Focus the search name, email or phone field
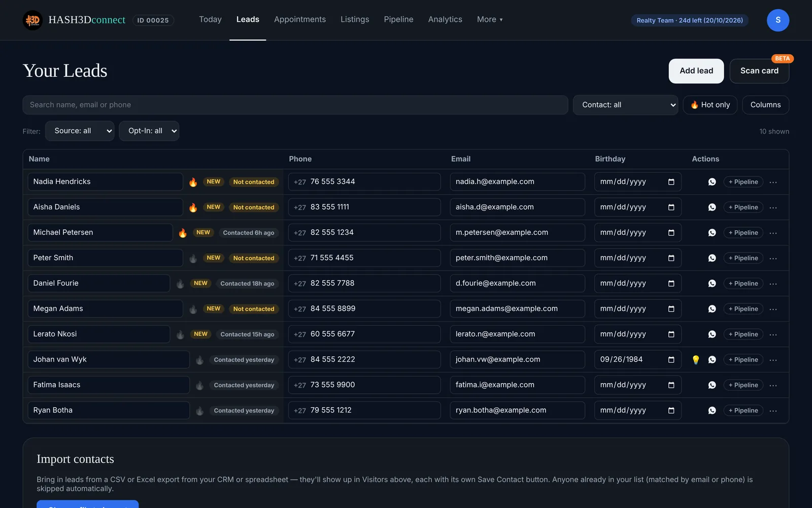Viewport: 812px width, 508px height. 295,105
